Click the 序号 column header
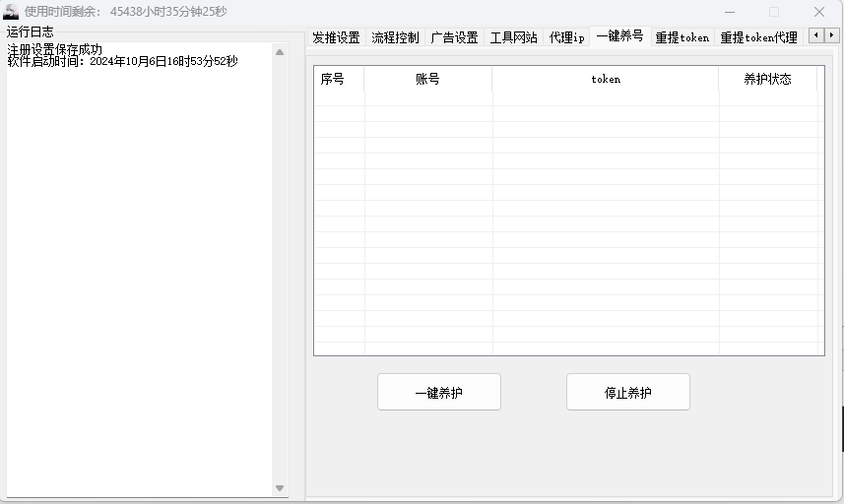The width and height of the screenshot is (844, 504). click(333, 79)
